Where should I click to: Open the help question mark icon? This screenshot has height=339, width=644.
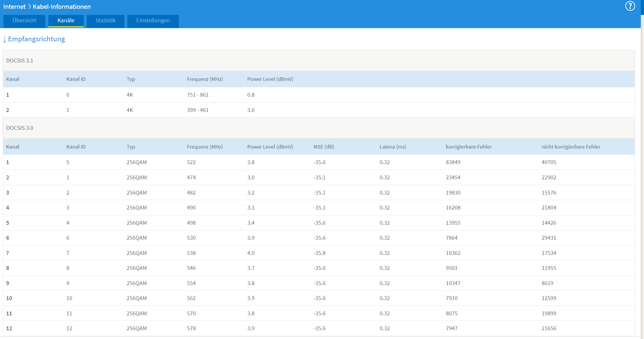click(630, 6)
